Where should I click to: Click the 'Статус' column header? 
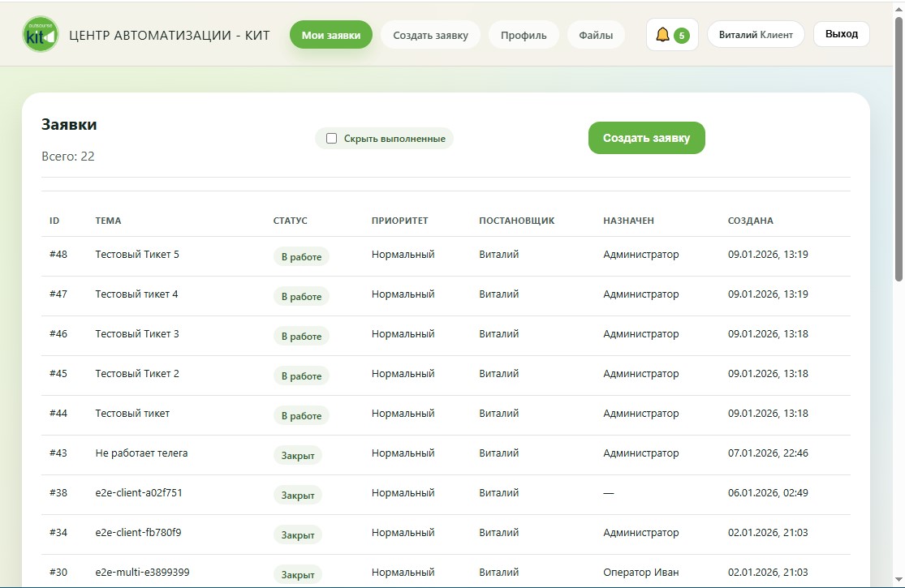coord(291,221)
